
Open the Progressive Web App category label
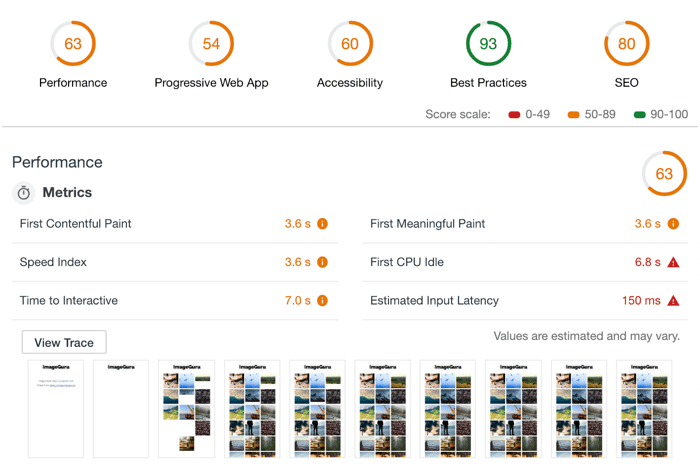click(x=211, y=83)
